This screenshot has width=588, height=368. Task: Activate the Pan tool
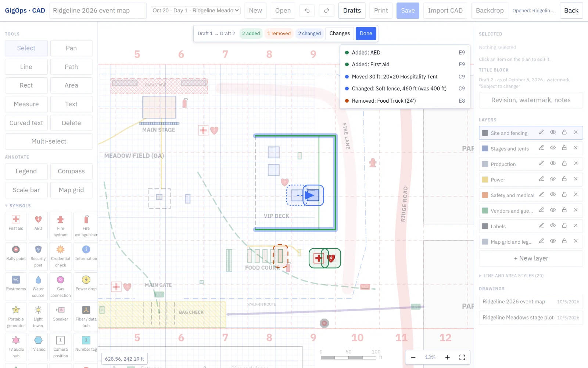pyautogui.click(x=71, y=48)
